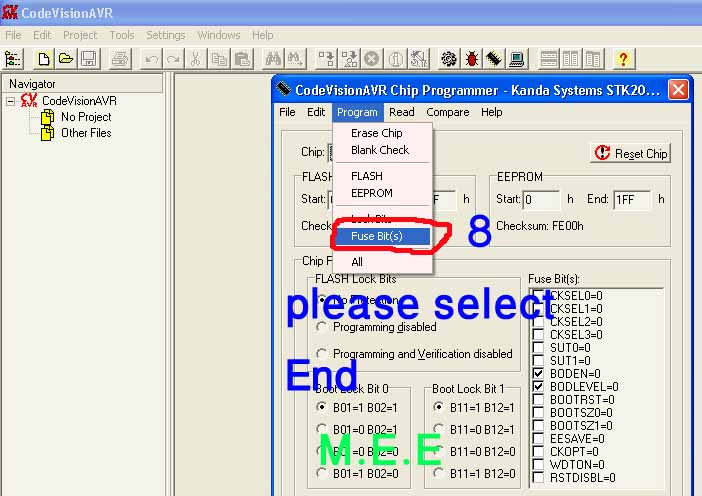Open a file using folder toolbar icon
This screenshot has width=702, height=496.
coord(66,59)
